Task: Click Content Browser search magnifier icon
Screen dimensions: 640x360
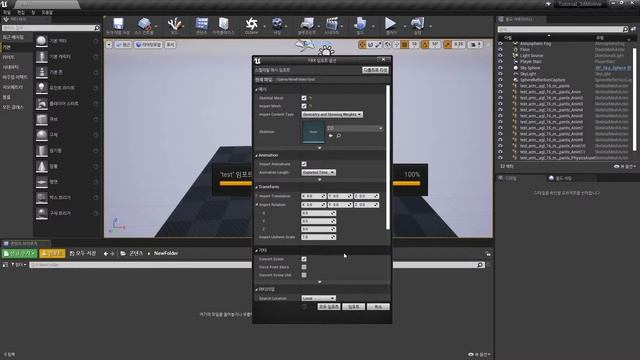Action: click(x=480, y=265)
